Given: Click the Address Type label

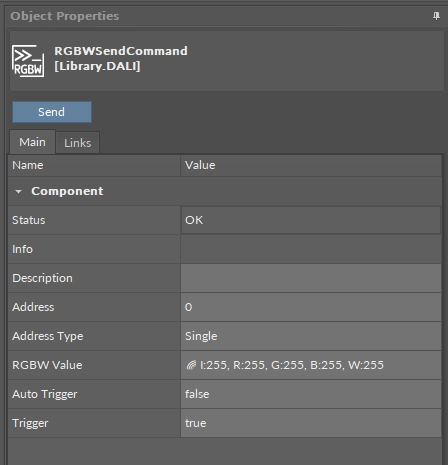Looking at the screenshot, I should (48, 336).
